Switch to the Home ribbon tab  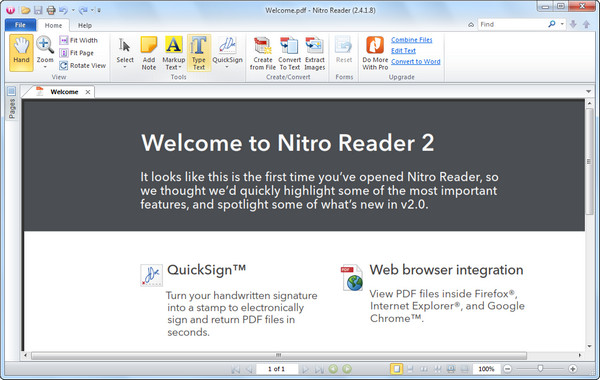pyautogui.click(x=53, y=25)
